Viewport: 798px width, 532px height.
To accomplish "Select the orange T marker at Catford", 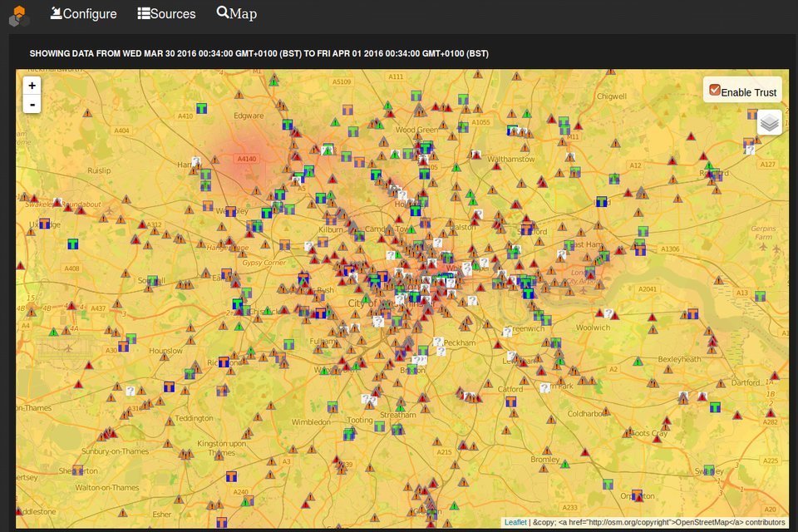I will (x=511, y=401).
